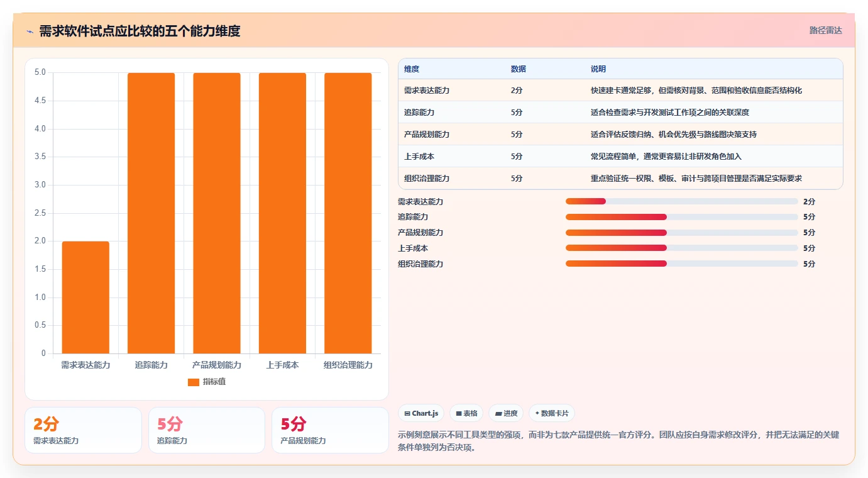This screenshot has width=868, height=478.
Task: Click the 维度 table column header
Action: (412, 69)
